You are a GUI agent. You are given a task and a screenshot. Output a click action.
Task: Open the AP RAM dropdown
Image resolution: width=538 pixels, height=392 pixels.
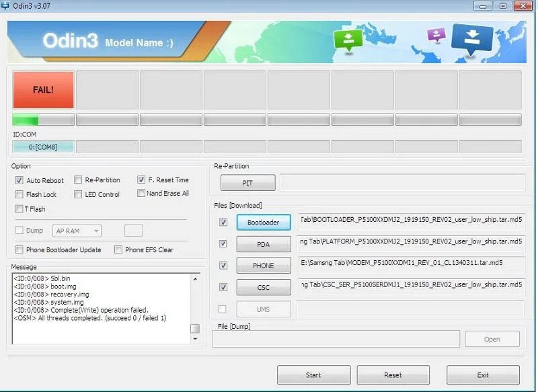(x=77, y=231)
